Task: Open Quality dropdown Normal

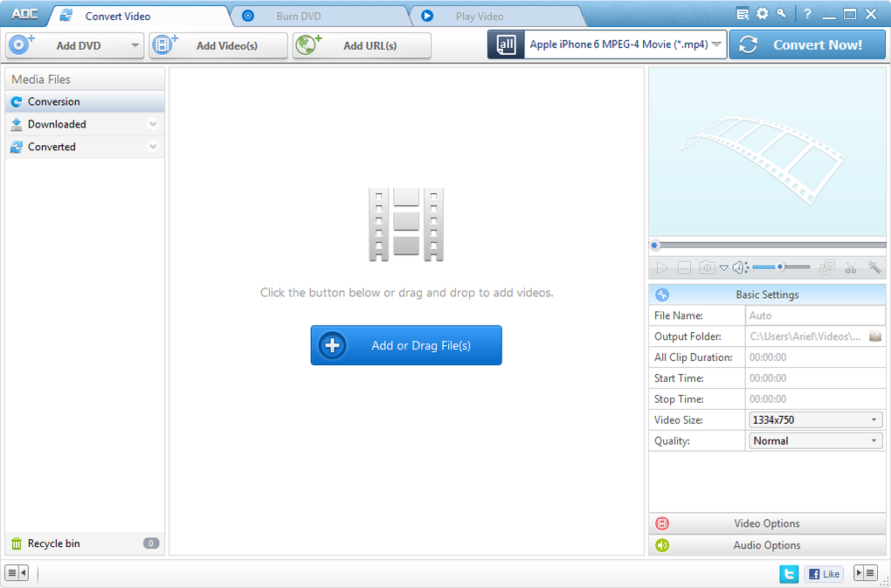Action: pos(815,440)
